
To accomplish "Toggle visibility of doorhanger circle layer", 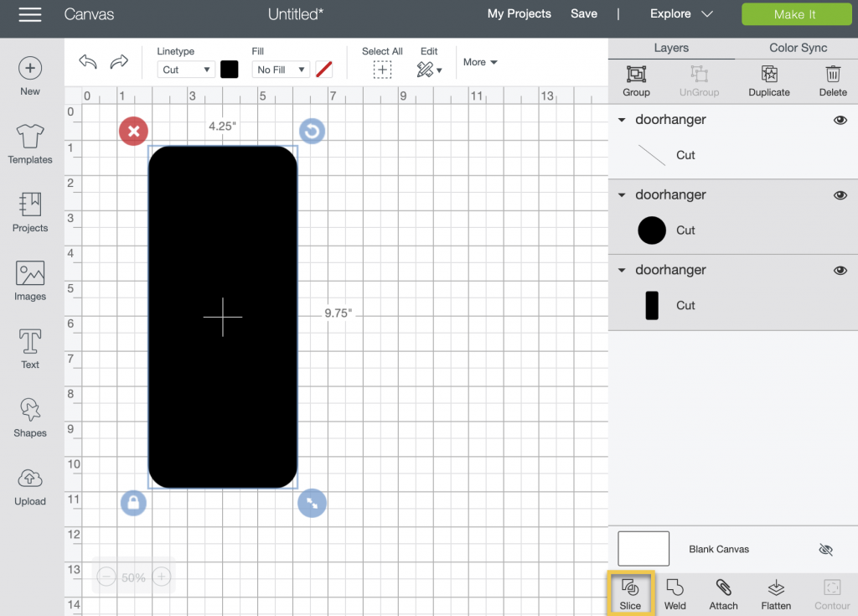I will point(840,195).
